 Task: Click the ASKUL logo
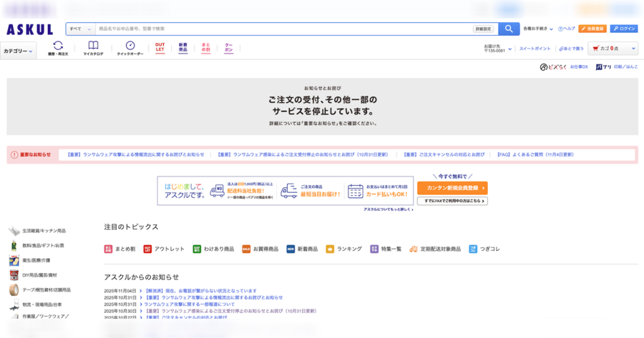click(30, 29)
